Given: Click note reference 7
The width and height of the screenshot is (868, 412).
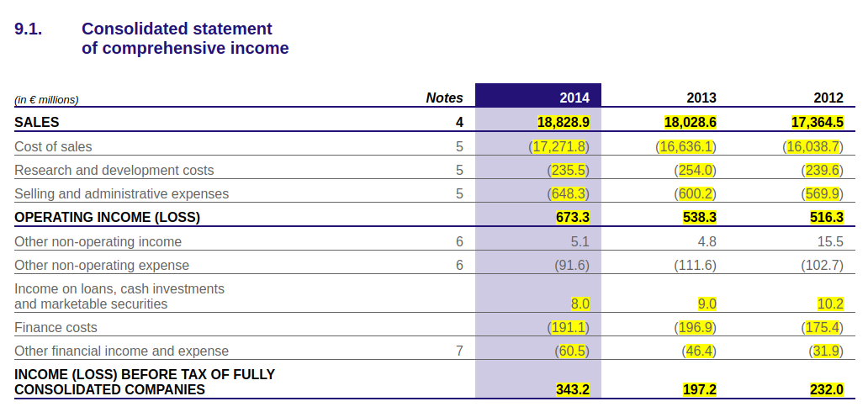Looking at the screenshot, I should coord(459,351).
